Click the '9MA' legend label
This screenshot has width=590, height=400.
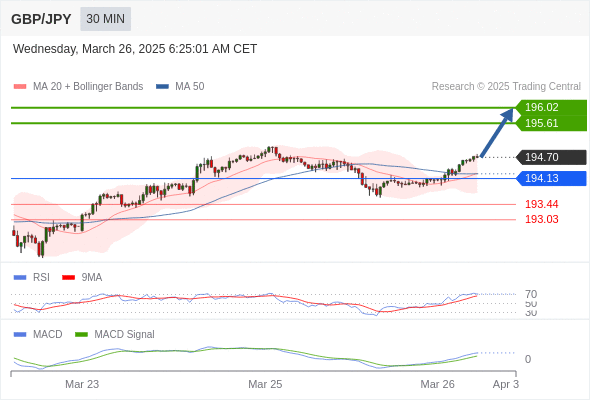92,278
